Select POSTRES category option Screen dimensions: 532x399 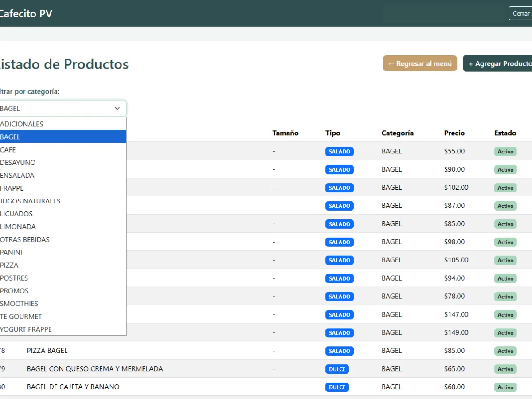pyautogui.click(x=13, y=278)
